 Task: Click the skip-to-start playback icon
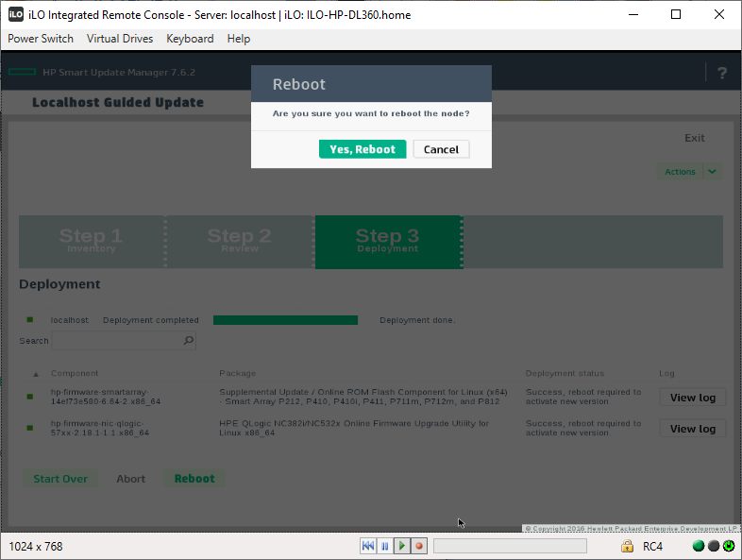[368, 546]
